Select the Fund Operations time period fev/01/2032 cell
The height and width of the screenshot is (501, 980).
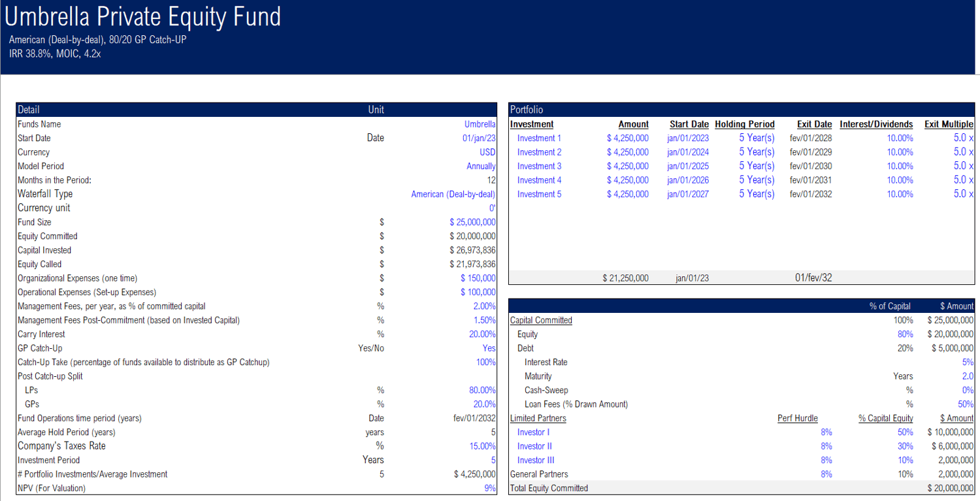pyautogui.click(x=474, y=418)
